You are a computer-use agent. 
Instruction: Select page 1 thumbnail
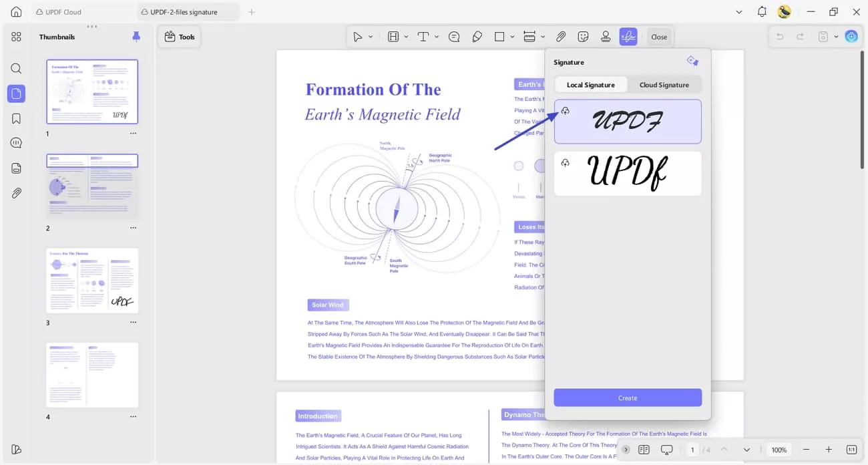[x=92, y=92]
